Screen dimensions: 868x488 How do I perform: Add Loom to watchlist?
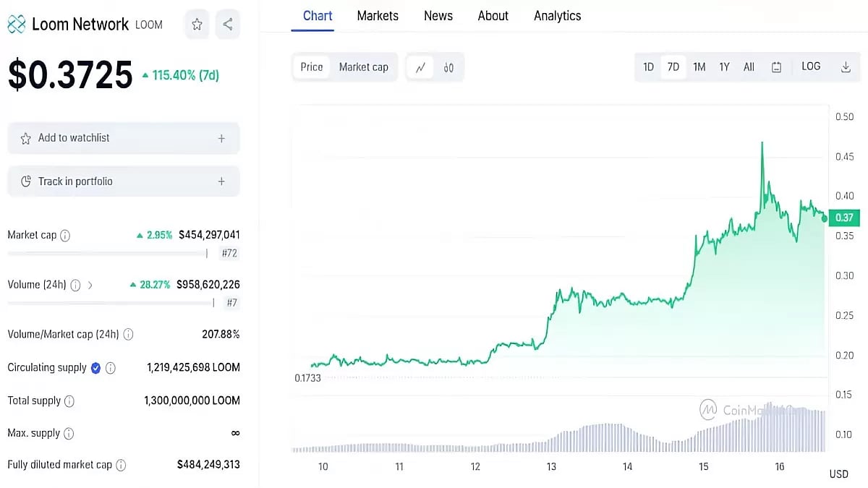[x=123, y=137]
